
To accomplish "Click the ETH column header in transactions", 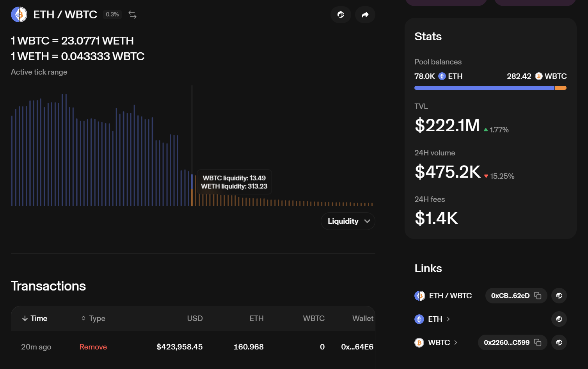I will click(256, 319).
